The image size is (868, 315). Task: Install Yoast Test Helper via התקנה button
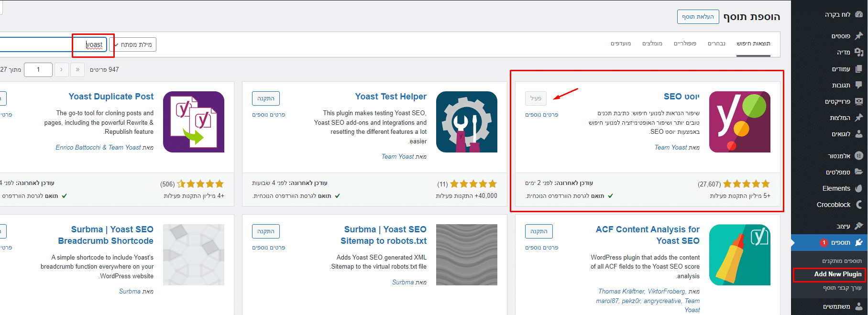(266, 98)
